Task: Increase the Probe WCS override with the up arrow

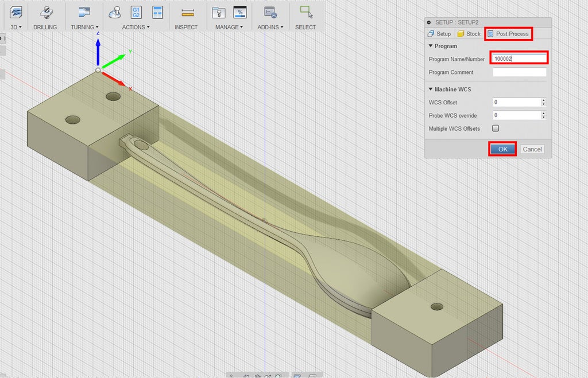Action: [x=543, y=113]
